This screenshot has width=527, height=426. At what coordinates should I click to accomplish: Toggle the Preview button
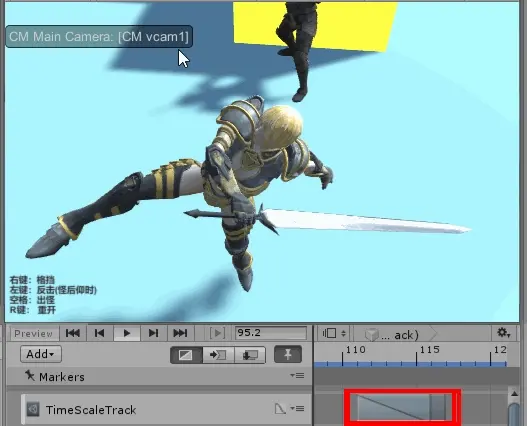click(x=33, y=334)
